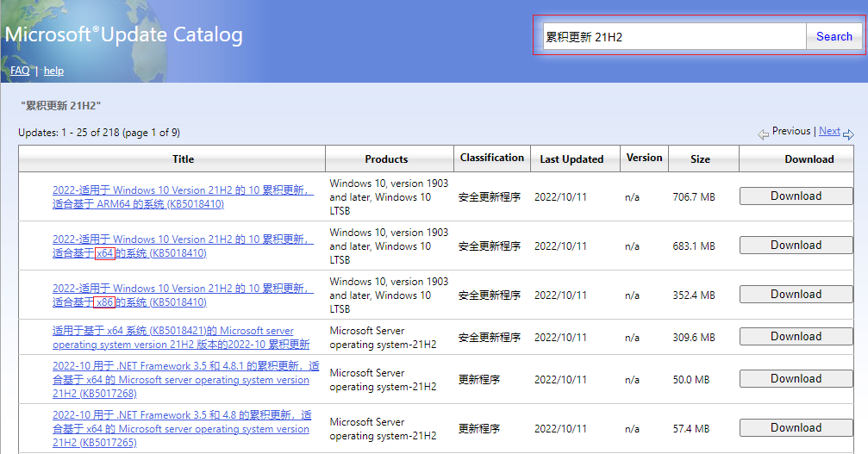Sort by Last Updated column header
Screen dimensions: 868x454
tap(571, 159)
